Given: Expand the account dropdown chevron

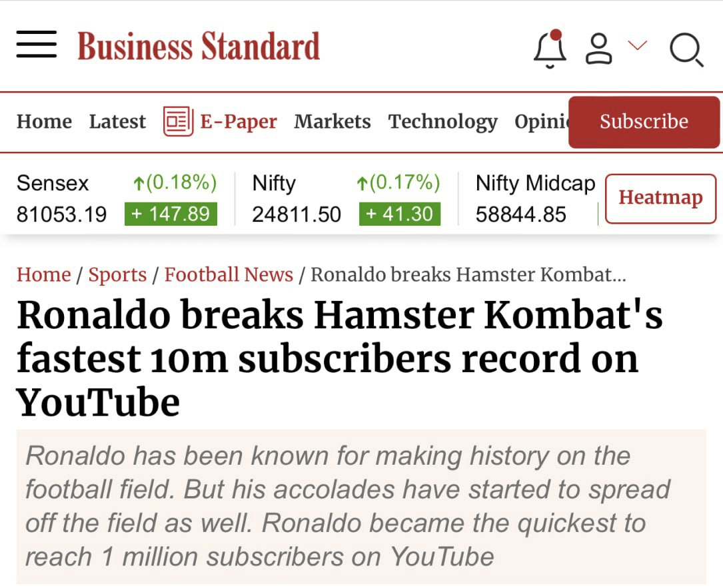Looking at the screenshot, I should (638, 45).
